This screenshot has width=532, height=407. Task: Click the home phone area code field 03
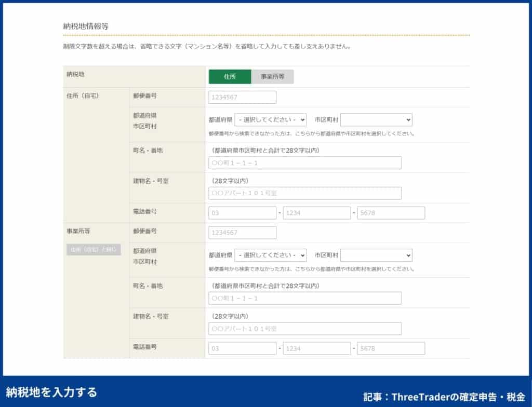(x=242, y=213)
